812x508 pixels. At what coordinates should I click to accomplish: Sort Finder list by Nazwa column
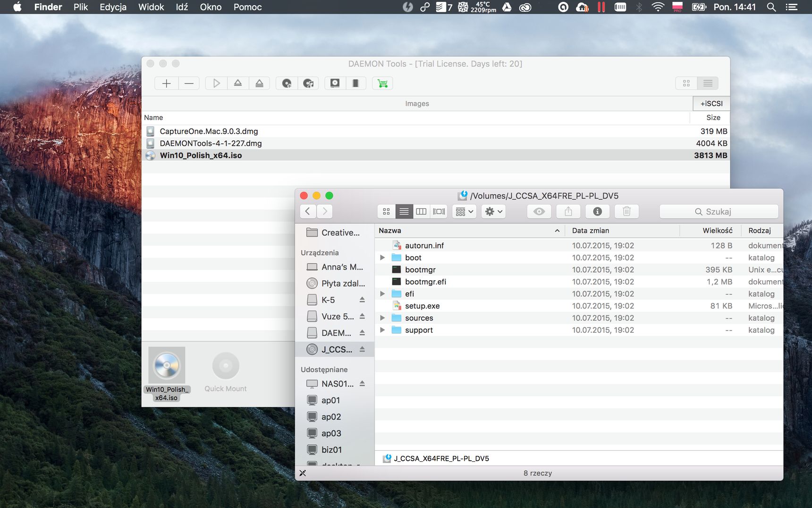pos(470,231)
